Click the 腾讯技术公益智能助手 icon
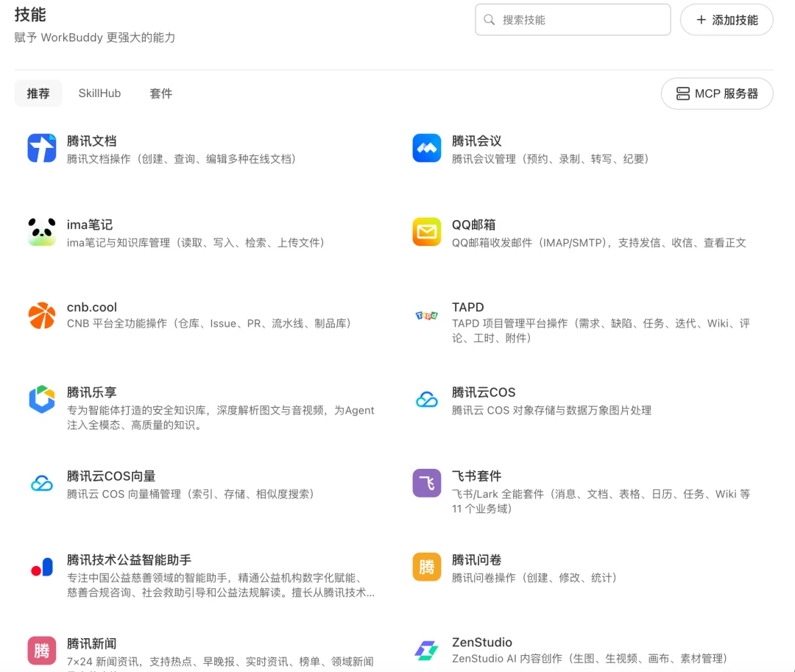This screenshot has width=795, height=672. (x=41, y=567)
